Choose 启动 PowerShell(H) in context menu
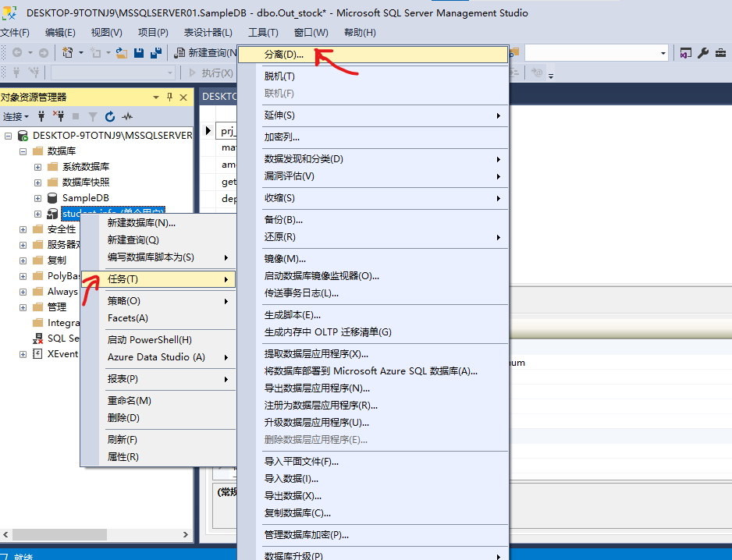732x560 pixels. coord(158,340)
